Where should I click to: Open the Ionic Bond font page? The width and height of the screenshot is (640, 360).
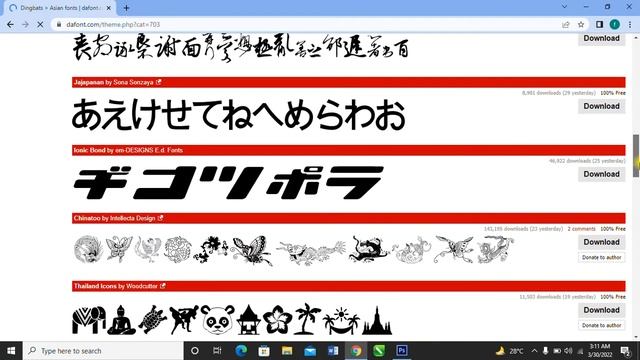[x=89, y=150]
